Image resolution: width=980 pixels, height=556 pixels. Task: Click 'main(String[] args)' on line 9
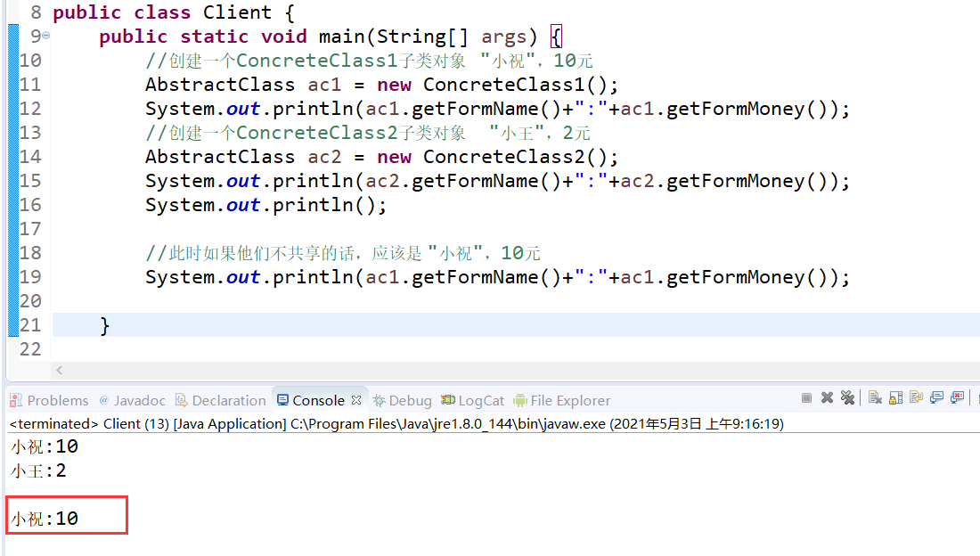429,37
